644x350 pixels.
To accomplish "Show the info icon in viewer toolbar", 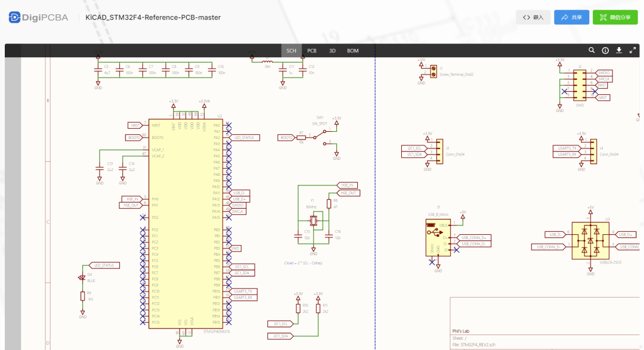I will click(605, 50).
